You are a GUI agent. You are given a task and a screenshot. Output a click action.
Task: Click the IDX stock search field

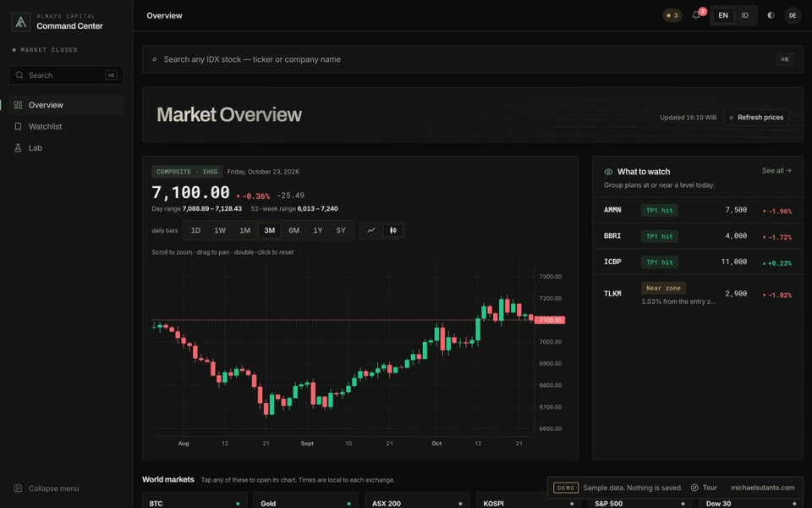coord(472,59)
